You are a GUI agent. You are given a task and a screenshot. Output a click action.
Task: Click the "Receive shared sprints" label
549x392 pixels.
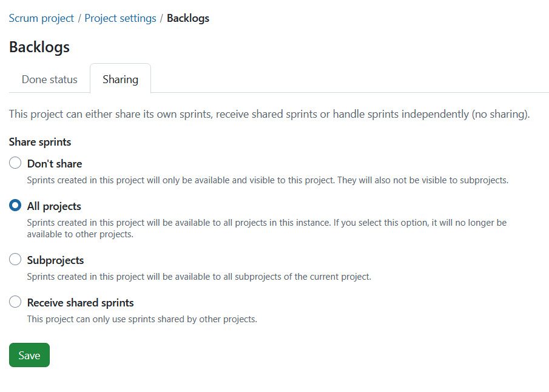pos(80,302)
